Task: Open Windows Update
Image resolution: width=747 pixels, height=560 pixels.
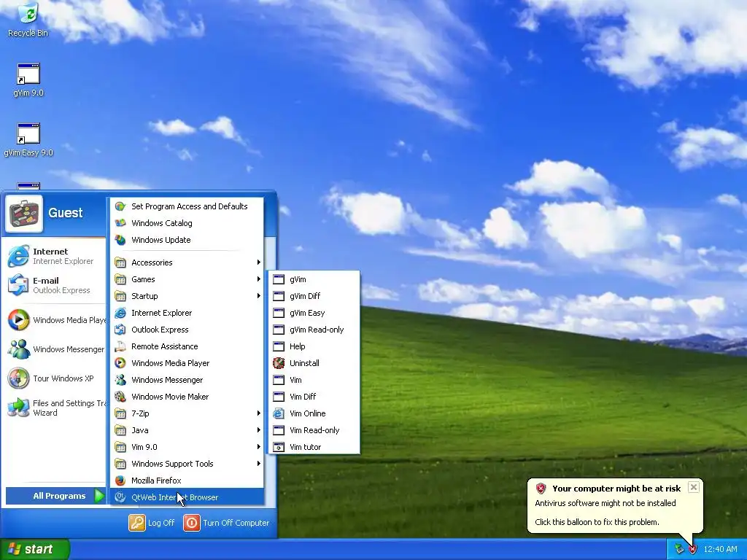Action: click(187, 240)
